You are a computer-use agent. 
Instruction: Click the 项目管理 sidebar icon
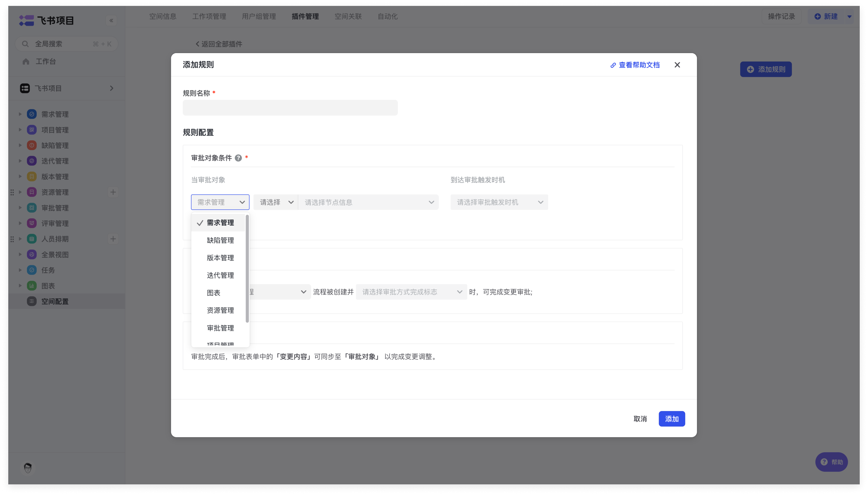point(32,130)
